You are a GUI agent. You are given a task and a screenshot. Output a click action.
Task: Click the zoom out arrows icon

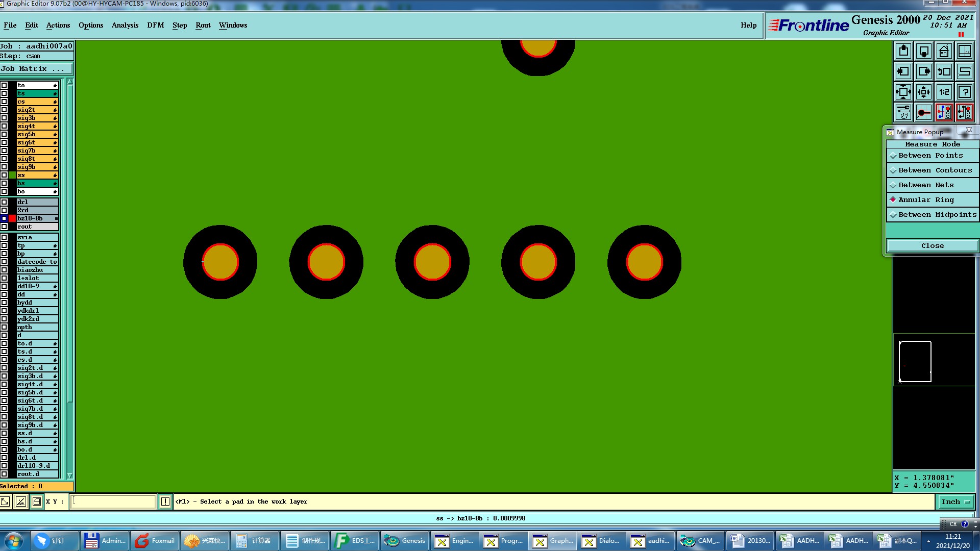pyautogui.click(x=903, y=92)
